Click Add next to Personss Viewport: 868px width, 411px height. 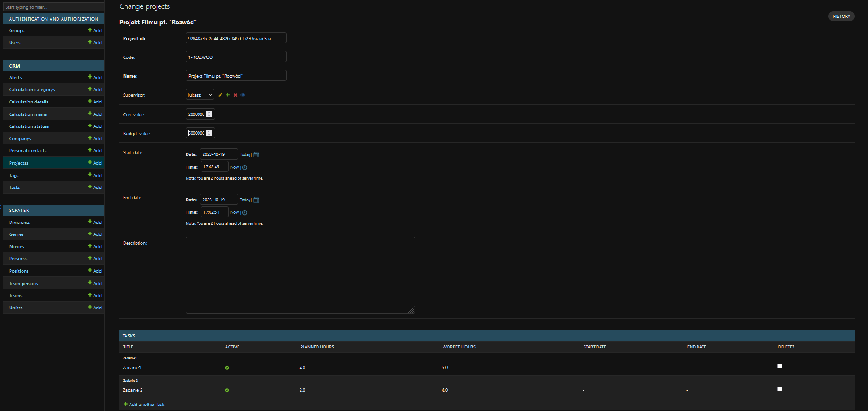click(x=95, y=258)
